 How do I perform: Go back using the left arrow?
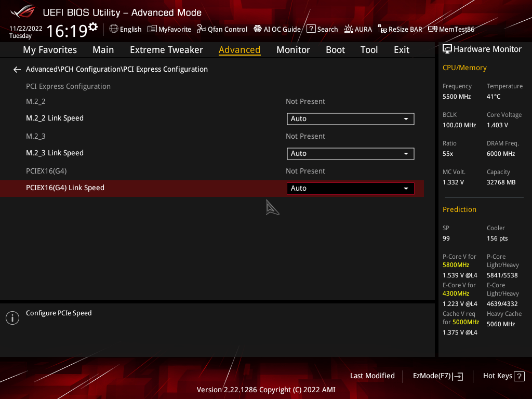(x=17, y=70)
